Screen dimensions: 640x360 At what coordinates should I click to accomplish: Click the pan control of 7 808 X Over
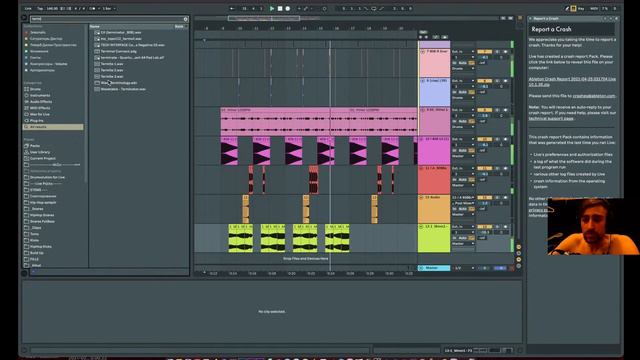pyautogui.click(x=501, y=58)
